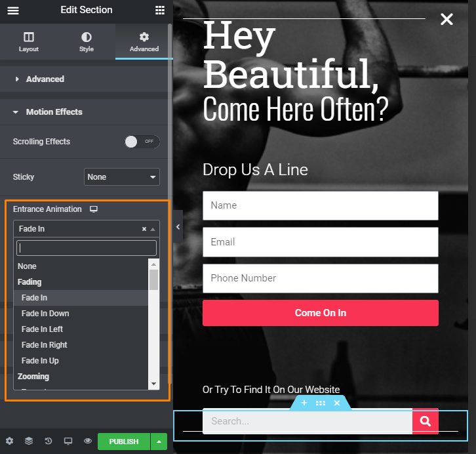Click the Preview Changes eye icon
476x454 pixels.
[88, 441]
